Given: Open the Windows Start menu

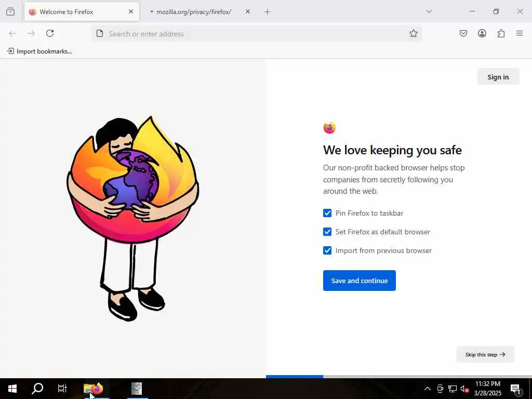Looking at the screenshot, I should (12, 389).
